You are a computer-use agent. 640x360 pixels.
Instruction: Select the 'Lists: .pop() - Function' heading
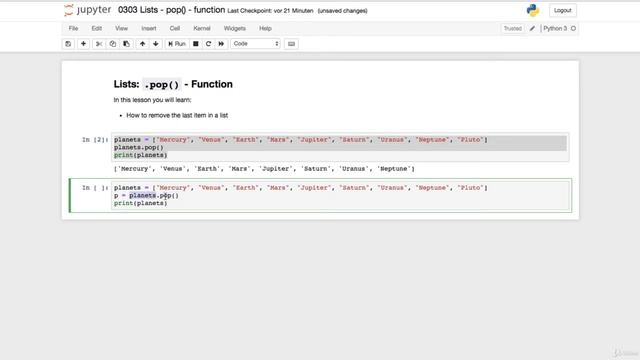(173, 84)
